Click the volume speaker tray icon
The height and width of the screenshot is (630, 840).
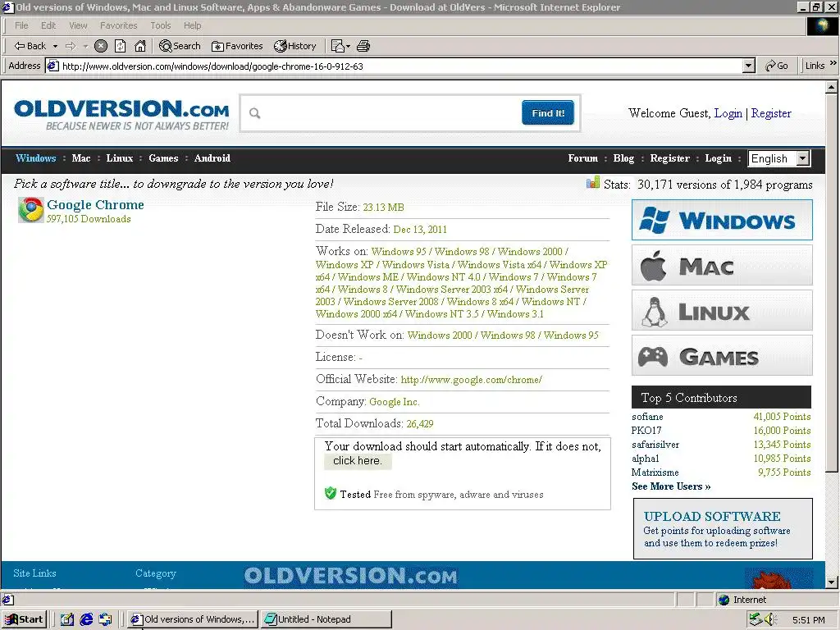[771, 619]
